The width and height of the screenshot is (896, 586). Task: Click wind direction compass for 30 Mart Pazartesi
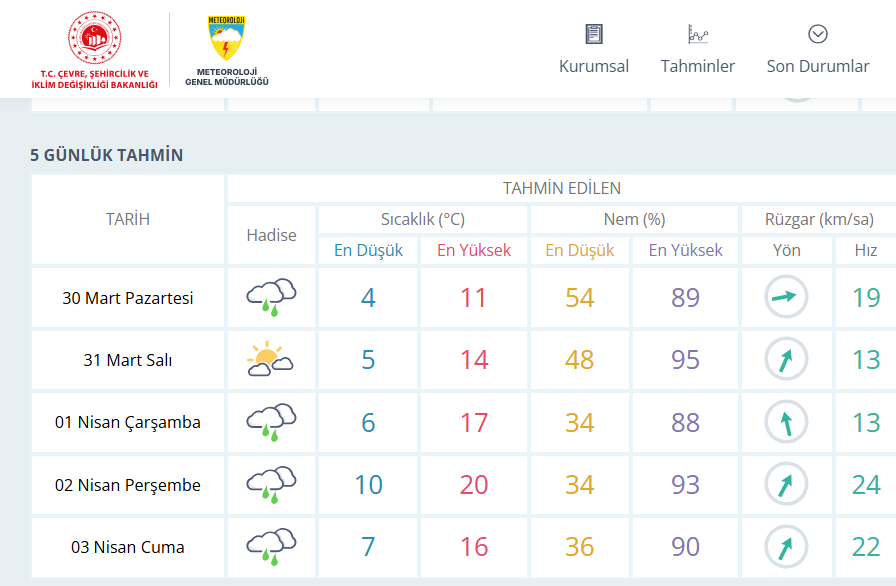(x=786, y=297)
